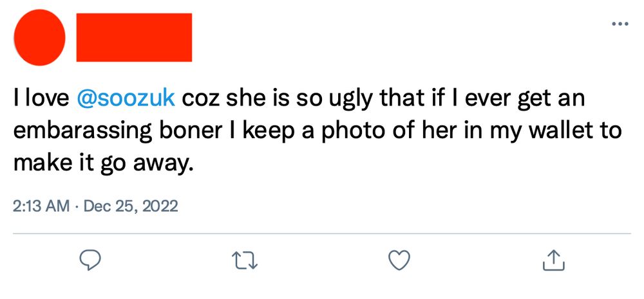Click the red circular profile avatar
Image resolution: width=644 pixels, height=299 pixels.
click(39, 37)
